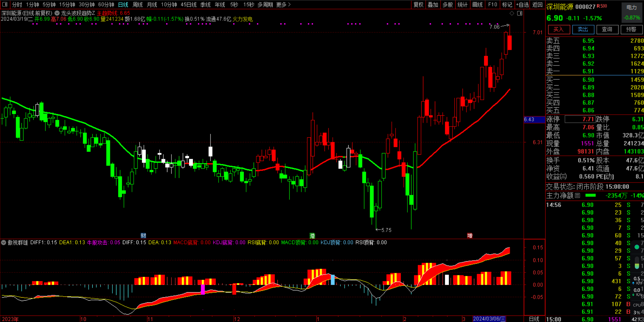Click the 14:56 trade tick row
The width and height of the screenshot is (644, 322).
[x=595, y=205]
